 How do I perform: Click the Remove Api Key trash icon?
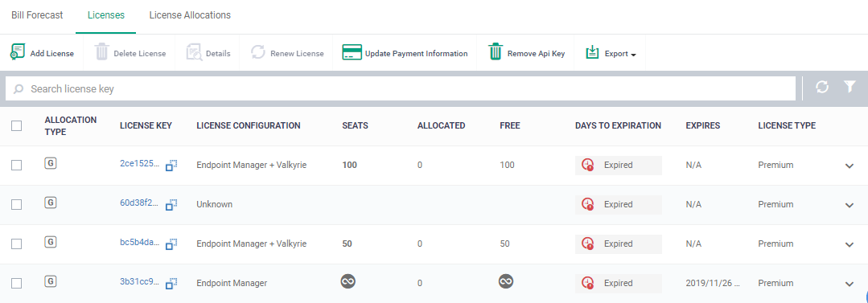(496, 52)
